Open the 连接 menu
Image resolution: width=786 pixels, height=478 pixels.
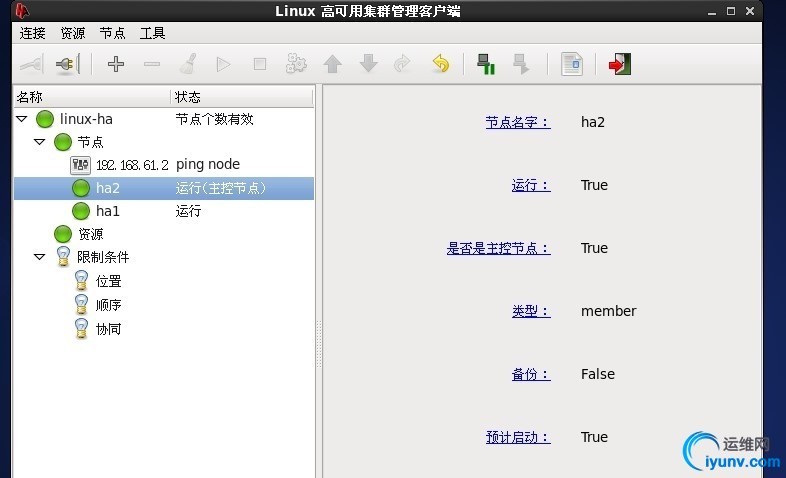click(33, 33)
